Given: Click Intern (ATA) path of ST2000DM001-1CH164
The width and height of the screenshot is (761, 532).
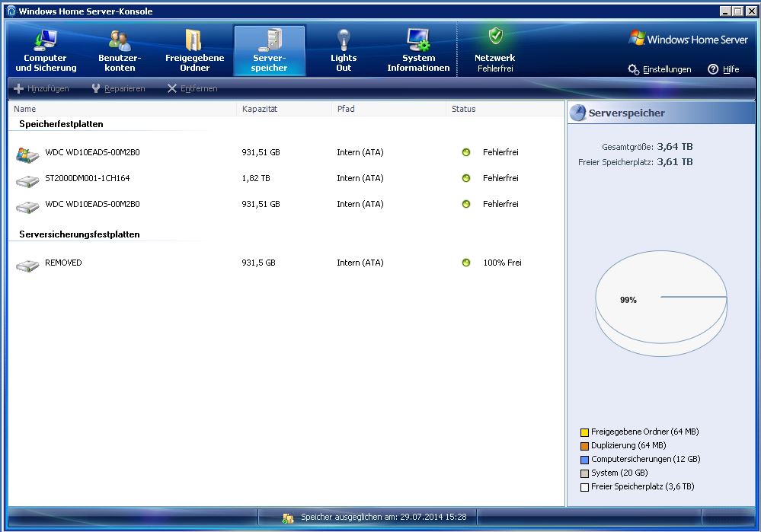Looking at the screenshot, I should [360, 178].
